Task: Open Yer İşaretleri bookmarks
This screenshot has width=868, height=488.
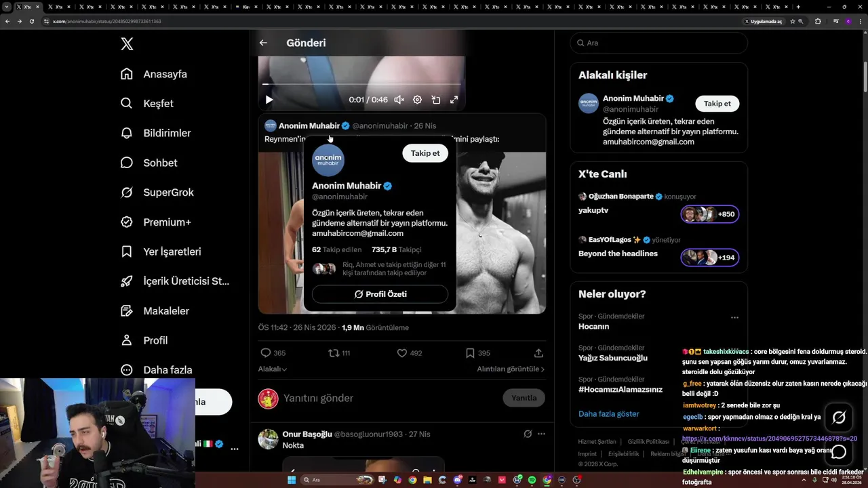Action: coord(161,251)
